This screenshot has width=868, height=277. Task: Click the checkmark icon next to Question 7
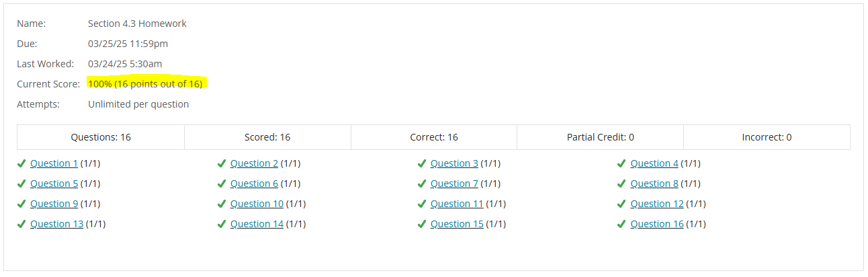pyautogui.click(x=422, y=184)
